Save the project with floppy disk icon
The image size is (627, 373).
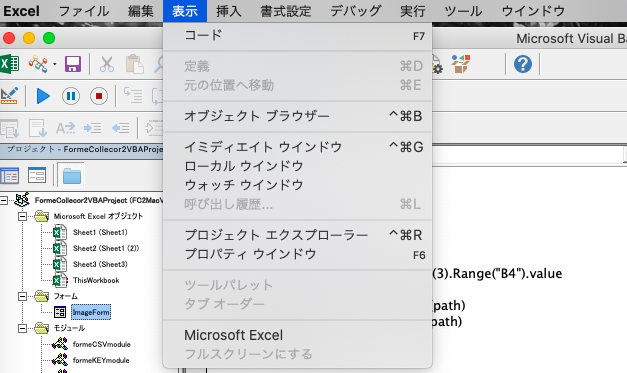pos(73,64)
